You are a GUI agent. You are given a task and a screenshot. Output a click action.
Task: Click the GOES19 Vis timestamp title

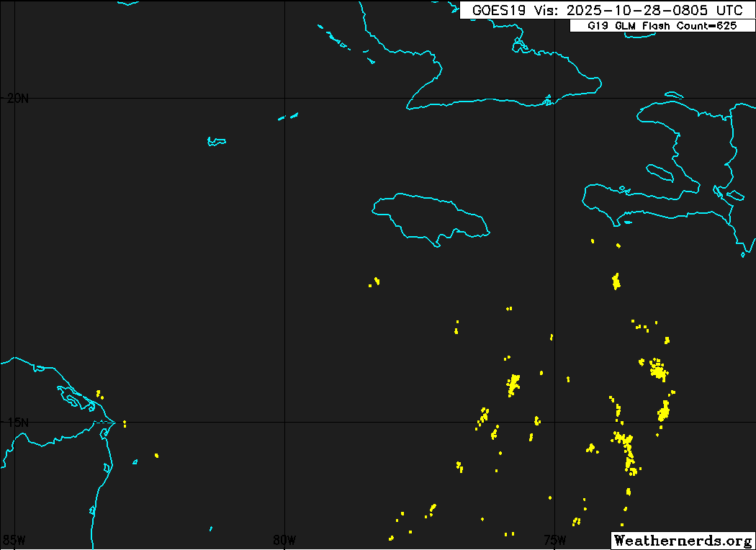tap(606, 10)
